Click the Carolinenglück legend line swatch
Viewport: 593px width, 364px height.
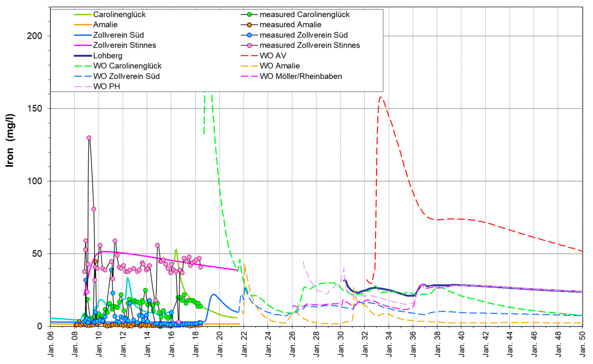coord(83,15)
